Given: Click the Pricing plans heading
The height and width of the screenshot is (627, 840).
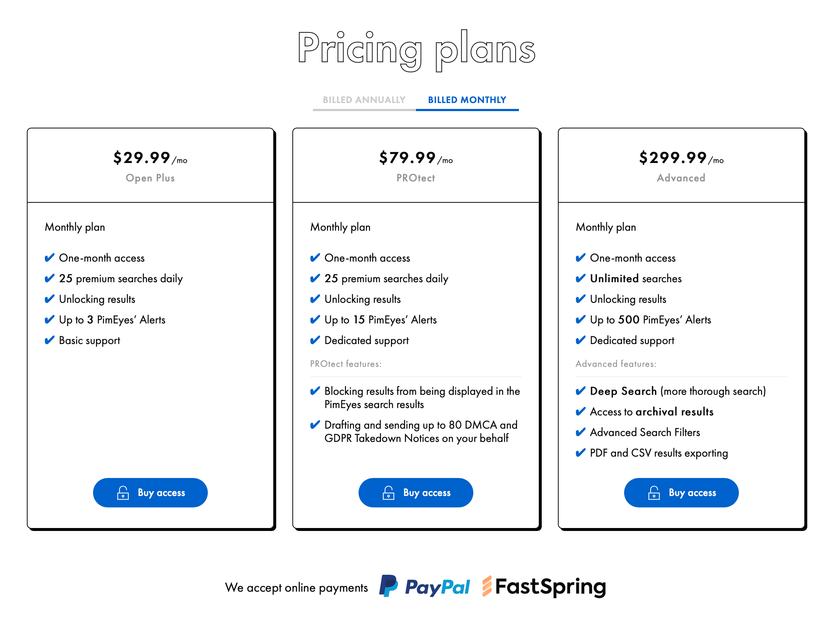Looking at the screenshot, I should [416, 50].
